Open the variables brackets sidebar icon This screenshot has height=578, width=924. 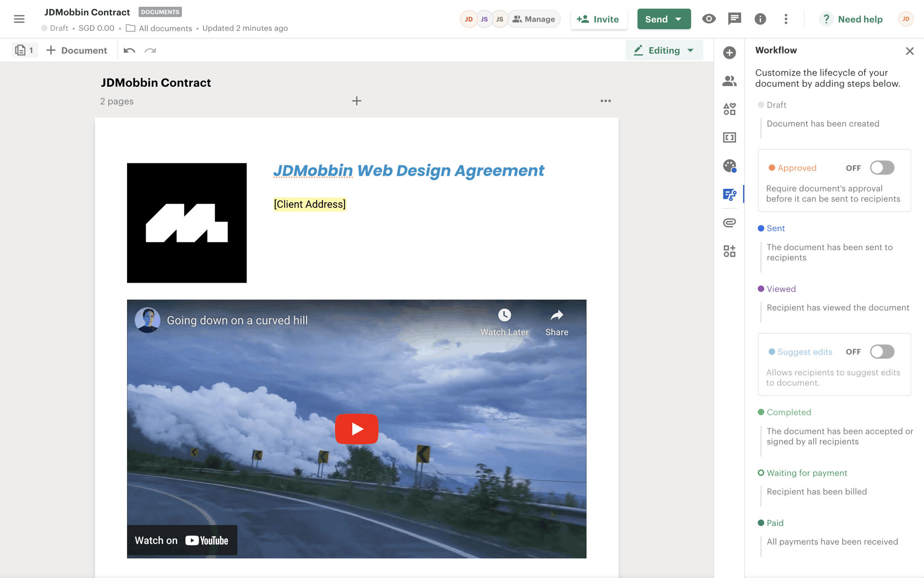click(x=730, y=137)
